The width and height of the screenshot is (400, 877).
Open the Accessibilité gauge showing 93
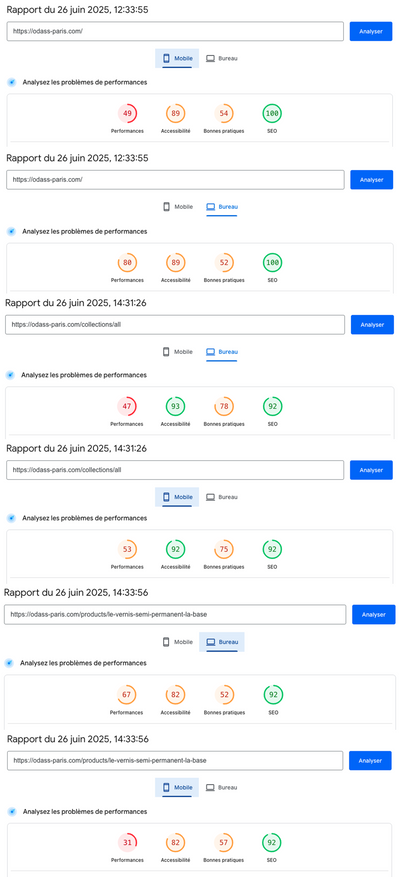[x=176, y=407]
